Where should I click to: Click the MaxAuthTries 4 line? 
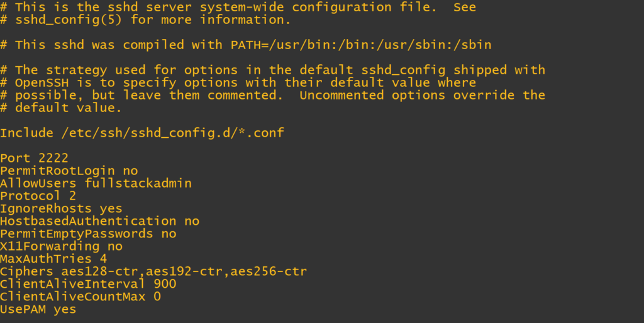click(53, 259)
